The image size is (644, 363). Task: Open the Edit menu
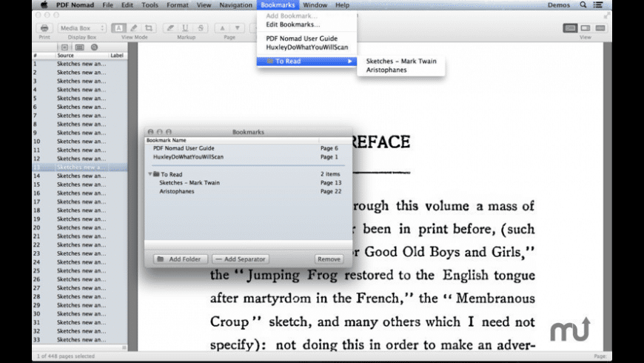(x=127, y=5)
